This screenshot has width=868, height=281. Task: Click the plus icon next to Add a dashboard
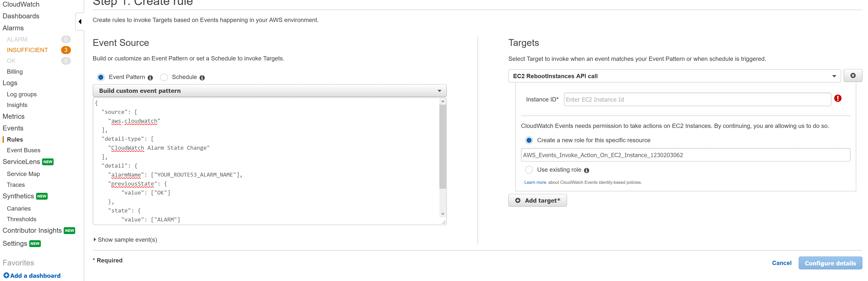coord(6,275)
